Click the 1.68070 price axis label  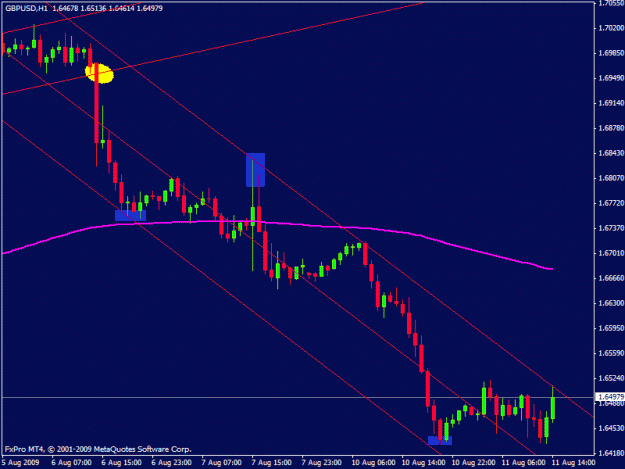611,178
